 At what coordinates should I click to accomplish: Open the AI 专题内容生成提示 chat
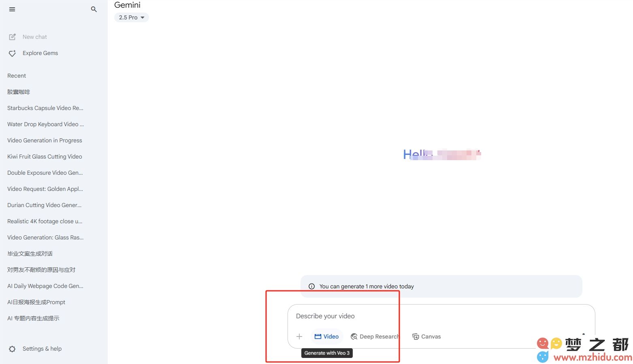click(33, 318)
